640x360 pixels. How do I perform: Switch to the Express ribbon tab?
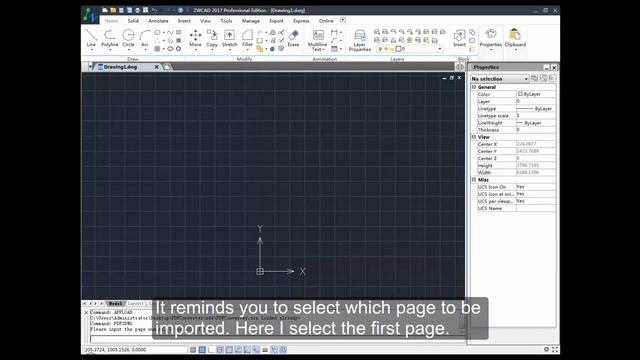coord(301,21)
